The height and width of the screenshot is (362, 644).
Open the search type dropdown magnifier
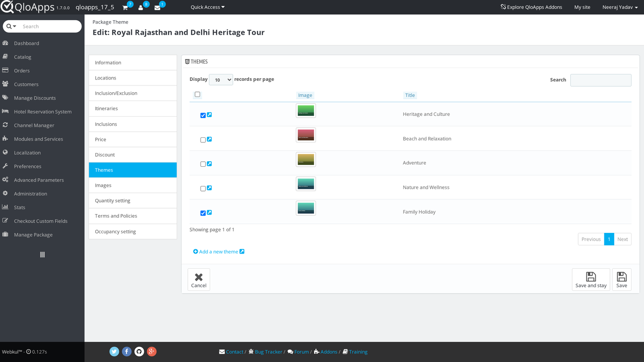(x=11, y=26)
